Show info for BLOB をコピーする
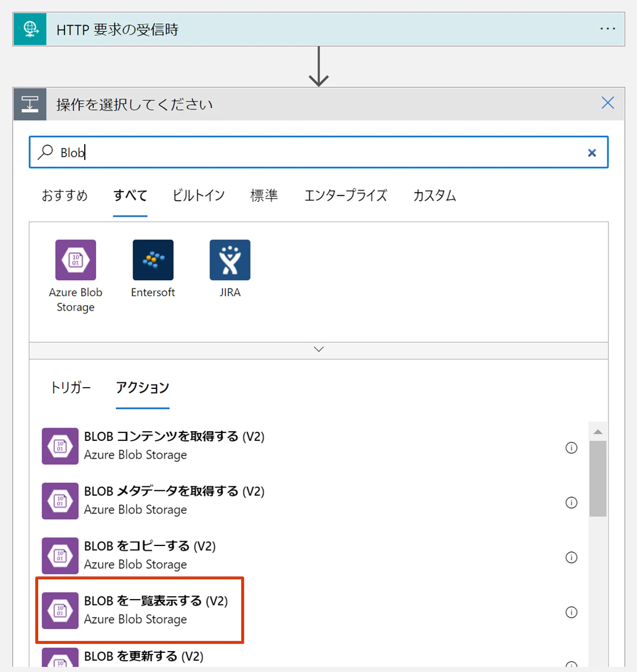 coord(571,557)
